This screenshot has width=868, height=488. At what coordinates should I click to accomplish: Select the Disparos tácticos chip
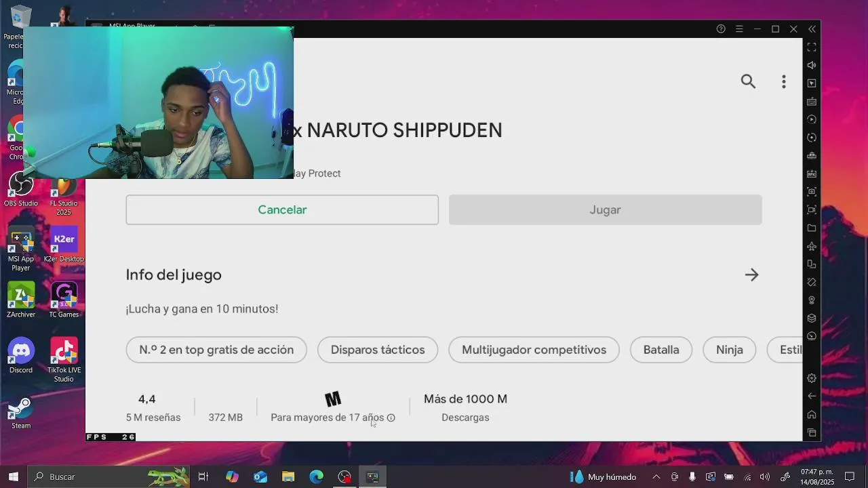(x=378, y=350)
